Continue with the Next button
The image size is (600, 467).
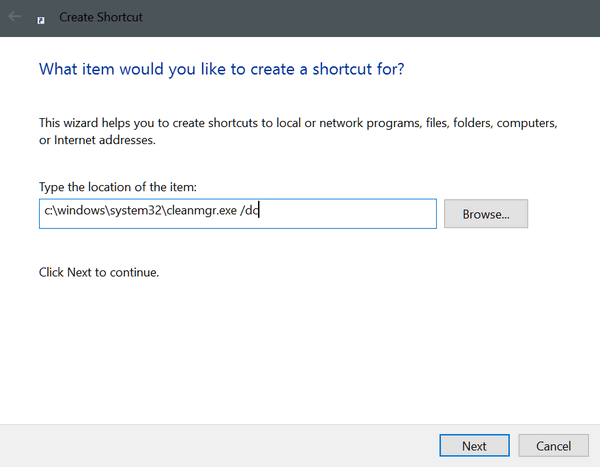474,446
